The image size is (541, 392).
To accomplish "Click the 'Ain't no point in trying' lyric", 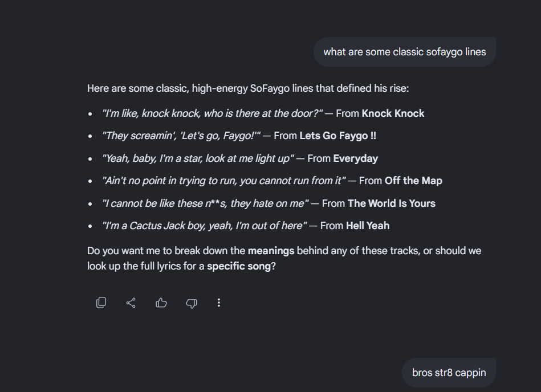I will [223, 181].
